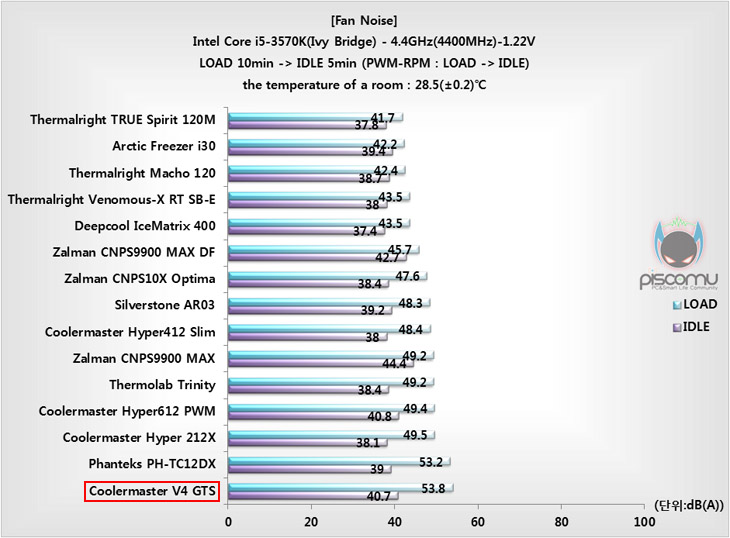Click the 20 axis tick label
The width and height of the screenshot is (730, 538).
[x=311, y=522]
